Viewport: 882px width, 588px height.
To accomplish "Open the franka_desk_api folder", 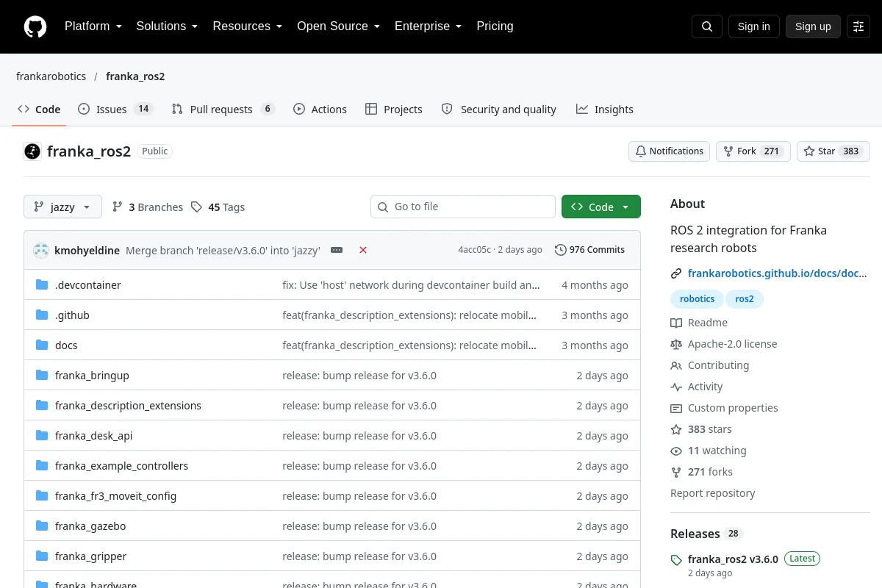I will pos(93,436).
